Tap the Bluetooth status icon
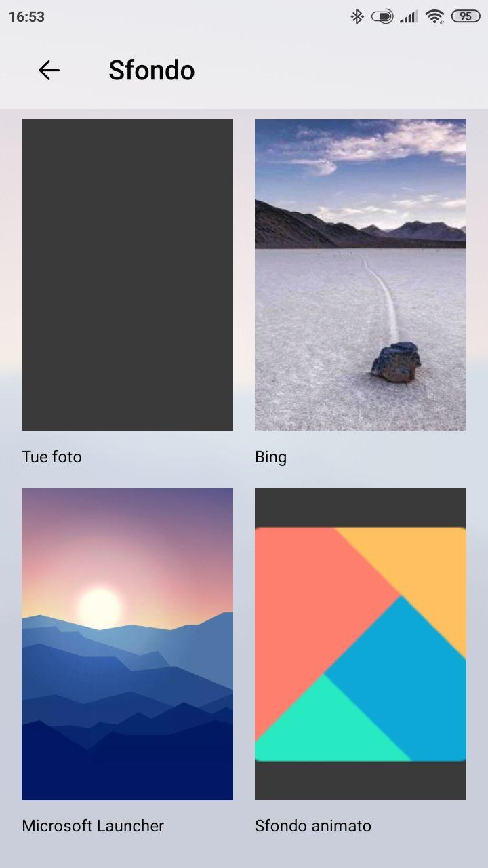This screenshot has width=488, height=868. (x=357, y=16)
